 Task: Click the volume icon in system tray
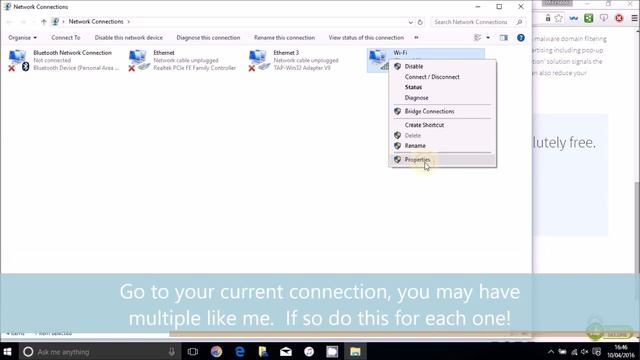click(x=584, y=352)
